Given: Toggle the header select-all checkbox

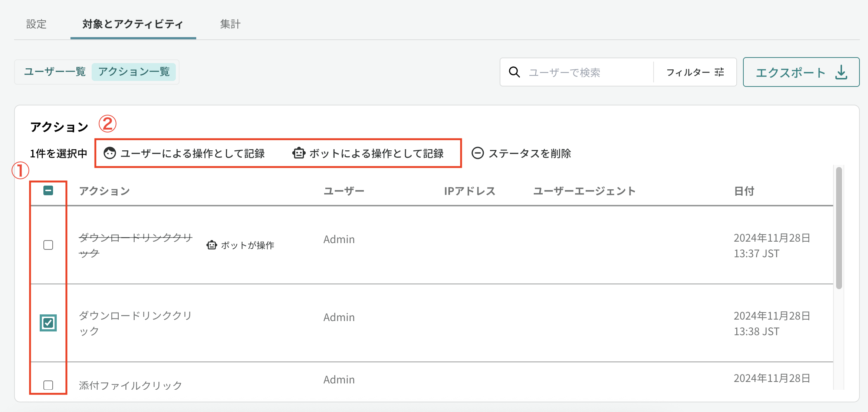Looking at the screenshot, I should 48,190.
